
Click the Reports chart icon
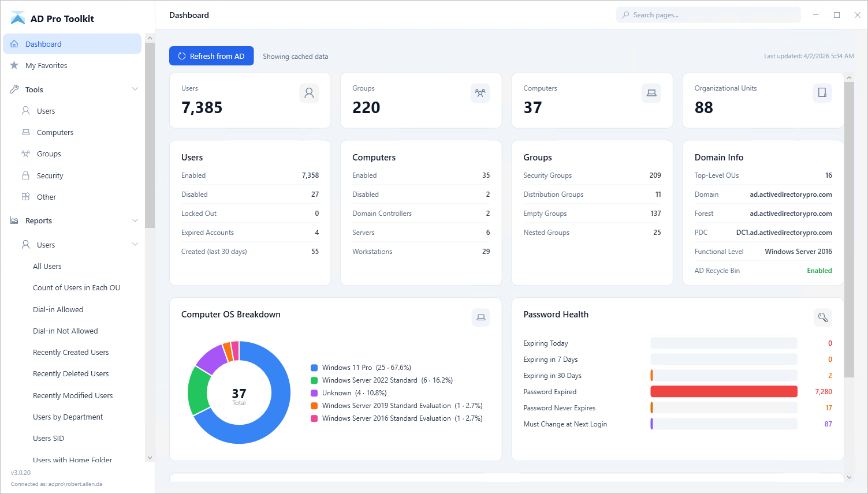[14, 220]
